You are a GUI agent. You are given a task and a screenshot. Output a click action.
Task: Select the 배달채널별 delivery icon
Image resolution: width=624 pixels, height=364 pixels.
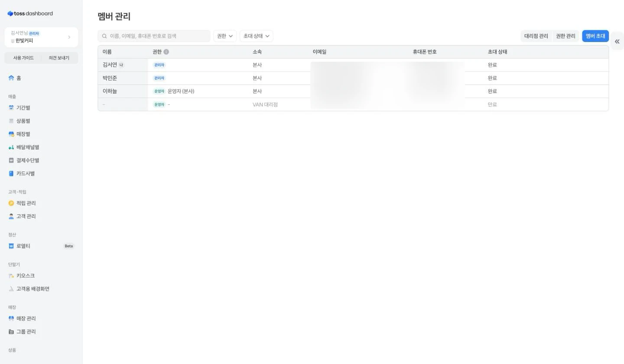click(11, 147)
